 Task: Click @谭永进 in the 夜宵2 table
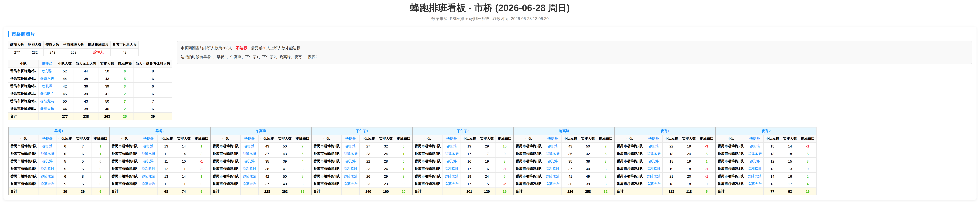[754, 154]
